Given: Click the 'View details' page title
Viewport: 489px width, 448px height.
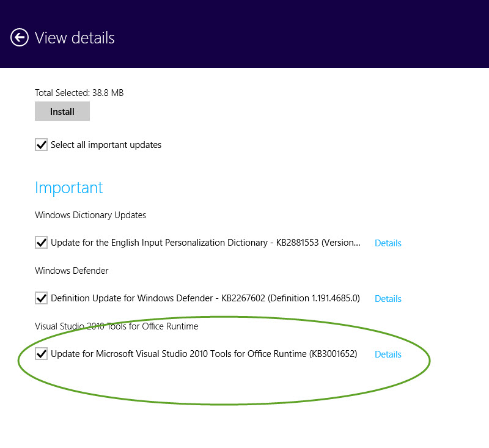Looking at the screenshot, I should (x=75, y=38).
